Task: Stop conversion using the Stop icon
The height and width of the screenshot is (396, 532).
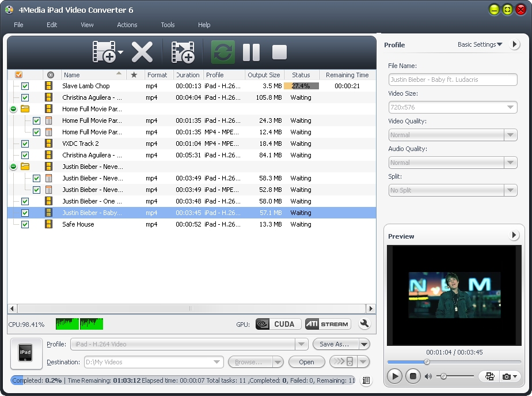Action: tap(279, 52)
